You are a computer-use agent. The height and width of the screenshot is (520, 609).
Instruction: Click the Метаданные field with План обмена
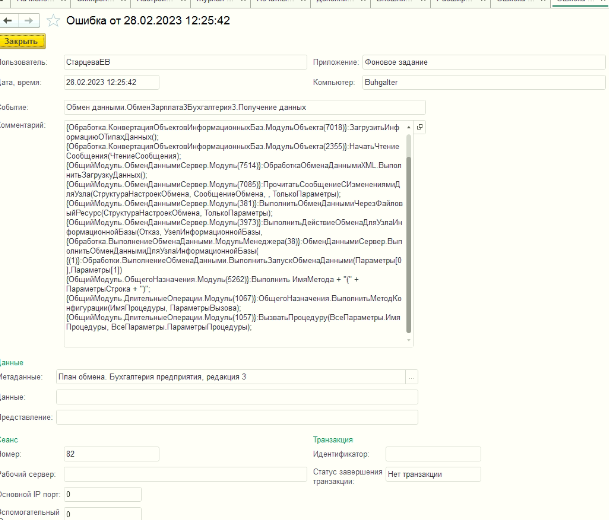click(229, 377)
